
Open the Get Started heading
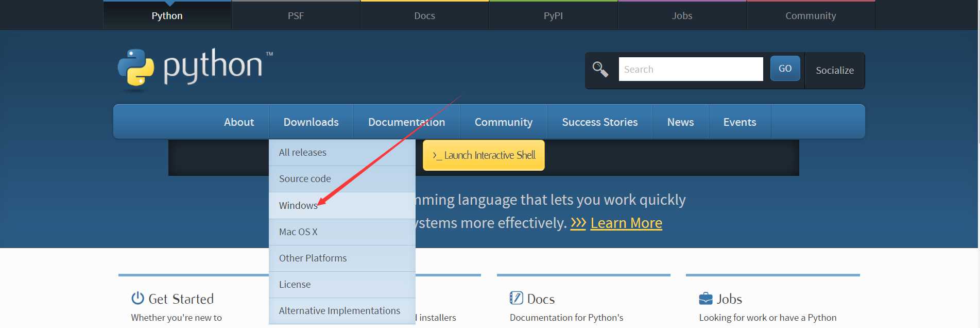tap(181, 299)
